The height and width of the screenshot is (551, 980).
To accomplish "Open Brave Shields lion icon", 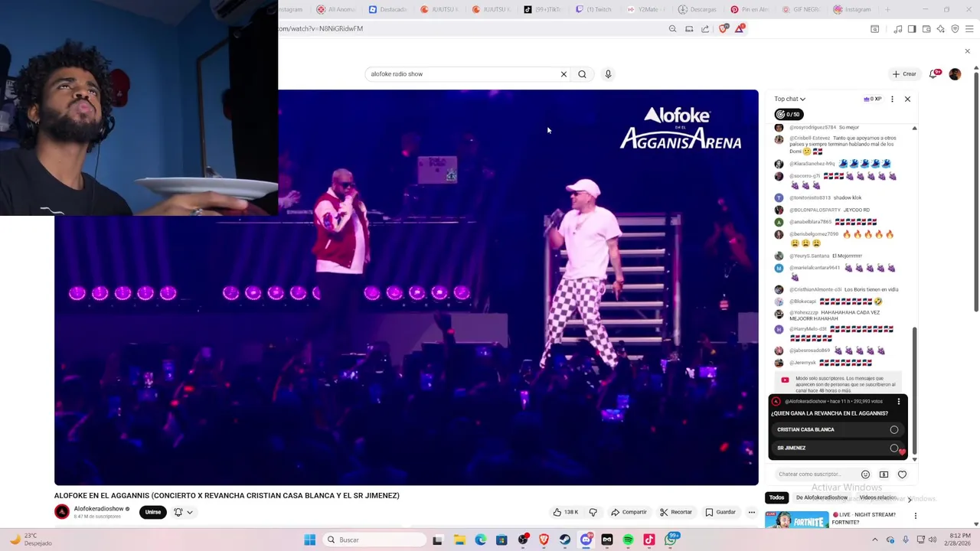I will tap(724, 29).
